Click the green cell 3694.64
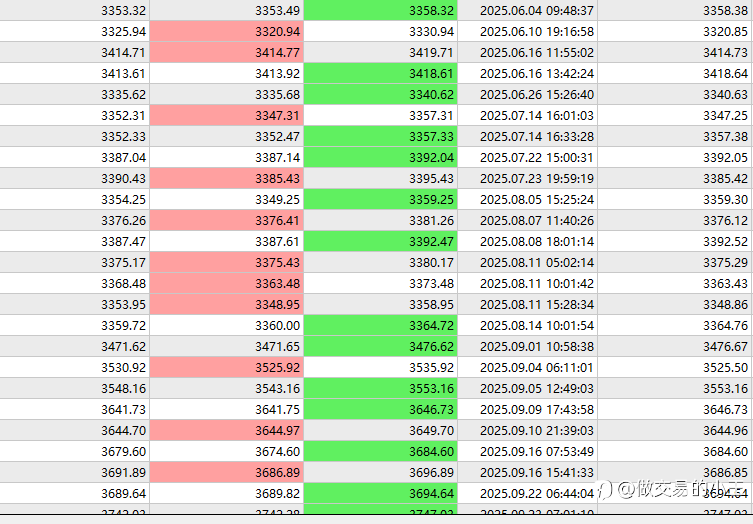 380,493
